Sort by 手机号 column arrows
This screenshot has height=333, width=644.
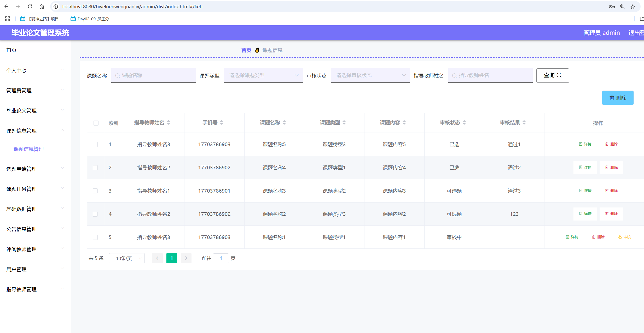click(x=222, y=122)
